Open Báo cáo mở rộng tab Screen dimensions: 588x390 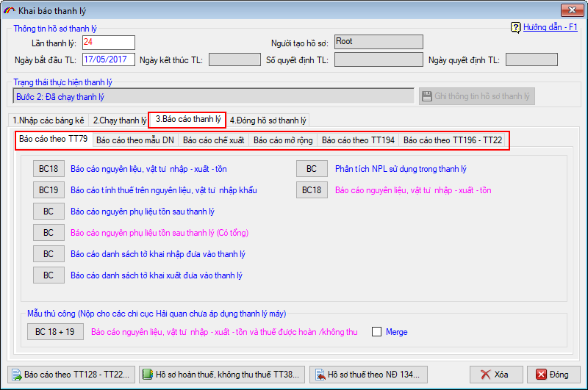coord(283,140)
